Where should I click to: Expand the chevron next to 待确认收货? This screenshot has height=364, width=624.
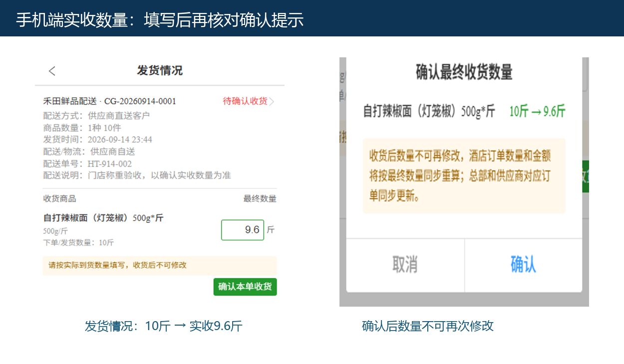272,102
